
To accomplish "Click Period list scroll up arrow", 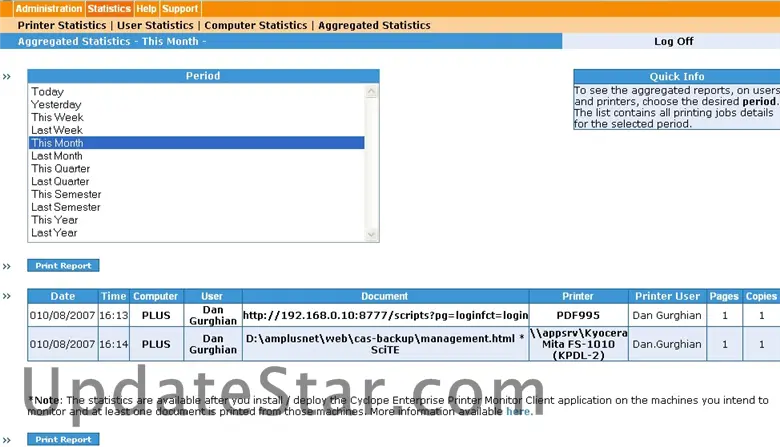I will coord(371,91).
